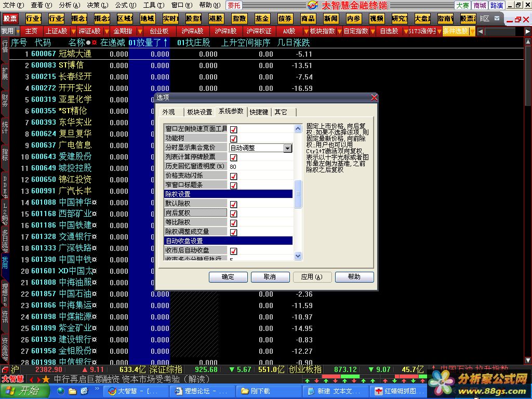Expand the dropdown arrow after 上证A股 tab

(x=73, y=32)
